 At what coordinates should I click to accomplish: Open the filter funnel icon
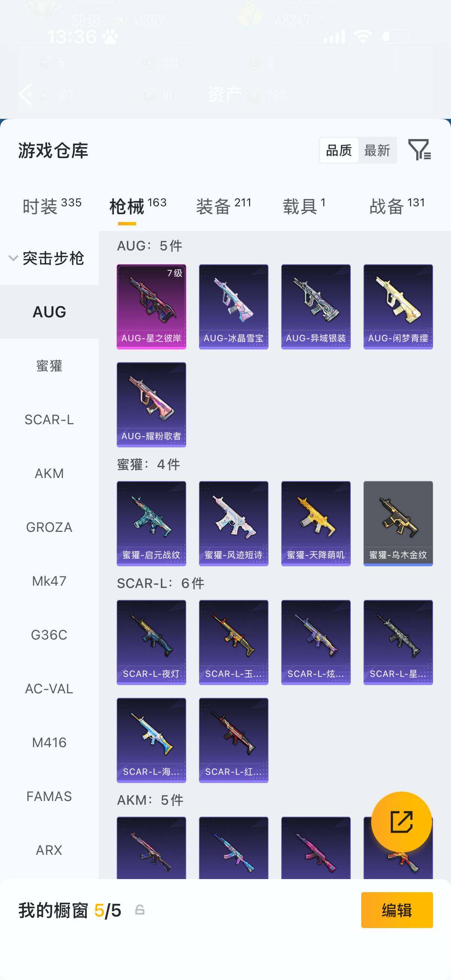click(x=420, y=150)
